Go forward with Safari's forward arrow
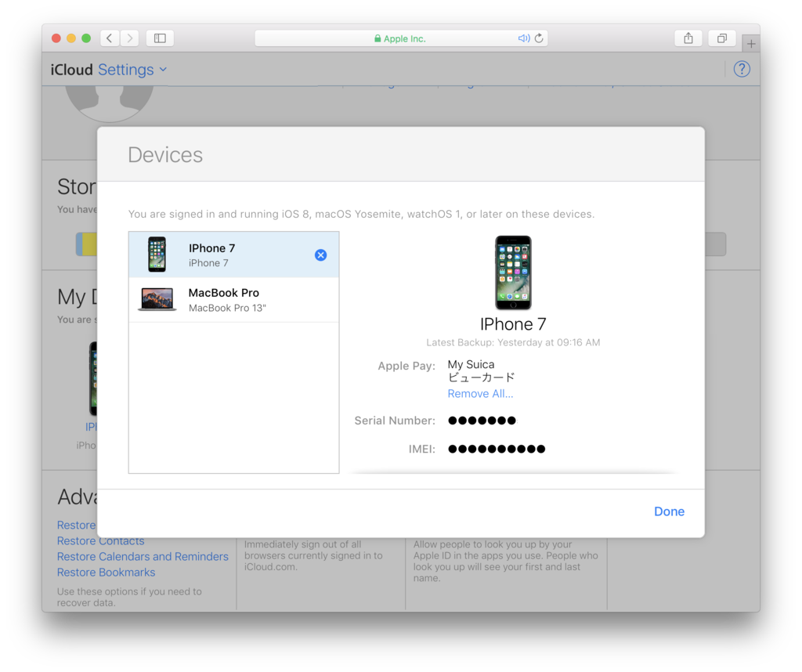The width and height of the screenshot is (802, 672). pos(129,38)
